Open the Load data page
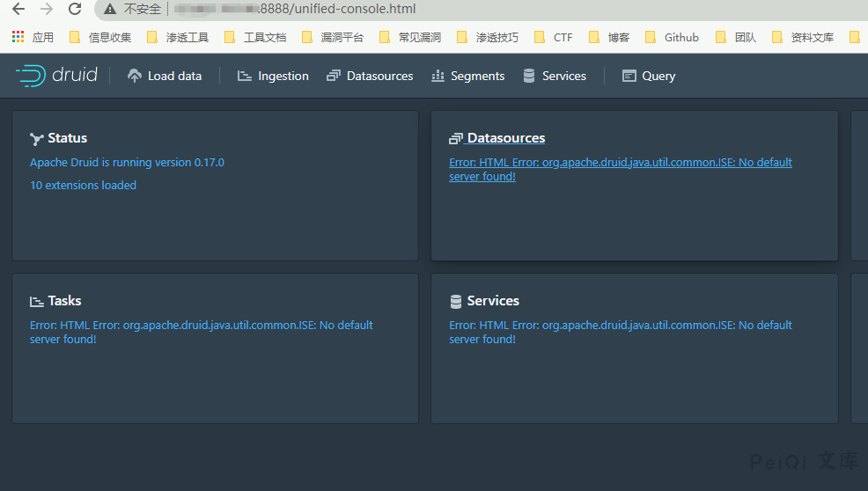Screen dimensions: 868x491 pos(165,76)
